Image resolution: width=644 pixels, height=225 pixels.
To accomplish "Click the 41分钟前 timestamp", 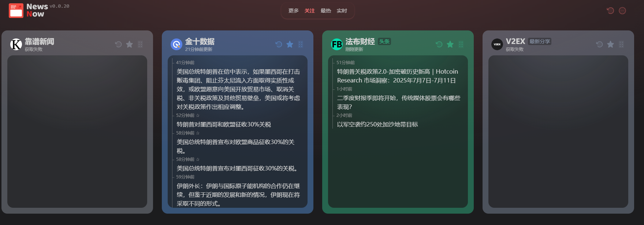I will [x=185, y=63].
